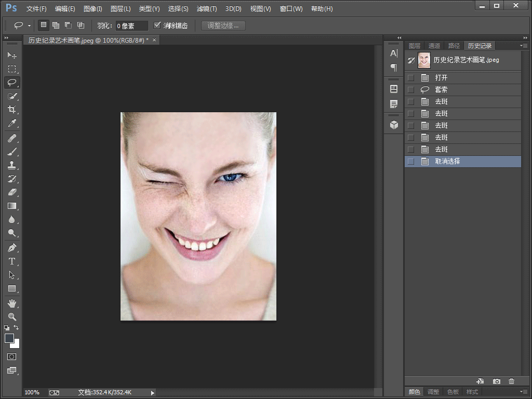Change screen mode
This screenshot has height=399, width=532.
pyautogui.click(x=12, y=370)
